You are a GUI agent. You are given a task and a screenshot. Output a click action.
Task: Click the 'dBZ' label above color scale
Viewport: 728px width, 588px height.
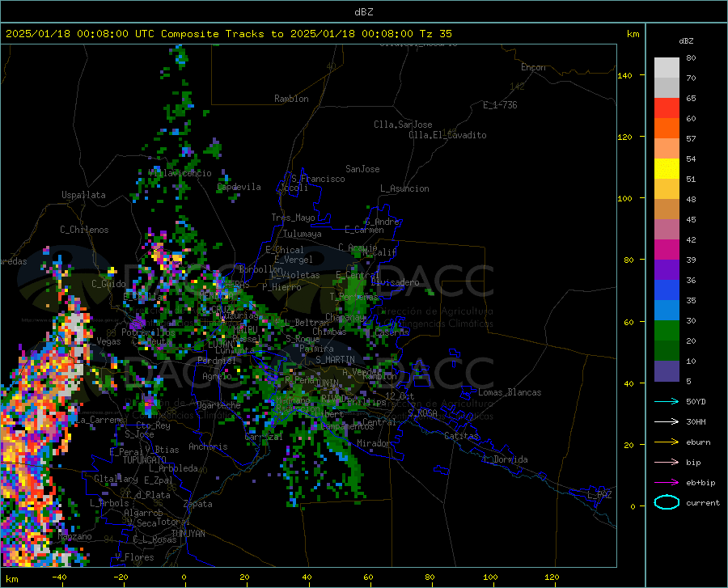click(x=686, y=40)
